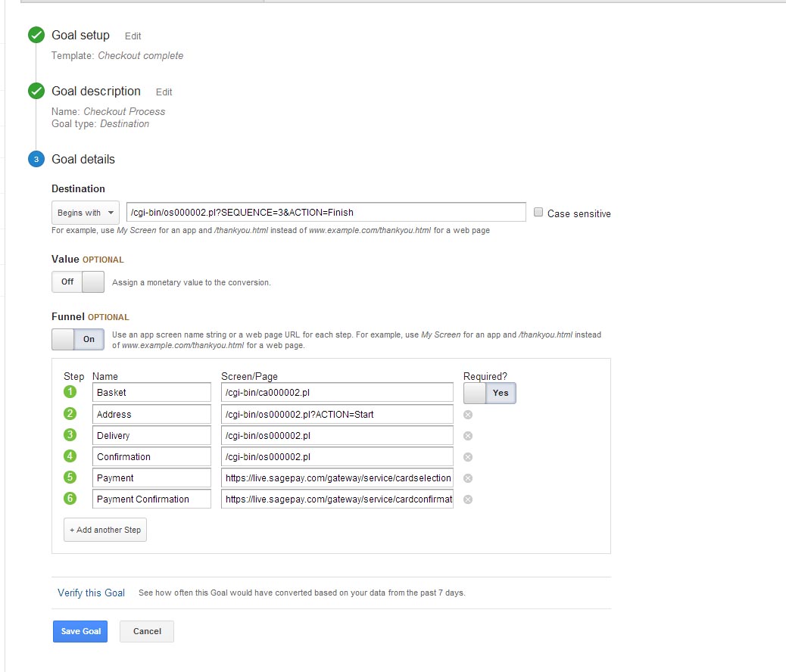Toggle the Value switch on
The image size is (786, 672).
click(78, 282)
